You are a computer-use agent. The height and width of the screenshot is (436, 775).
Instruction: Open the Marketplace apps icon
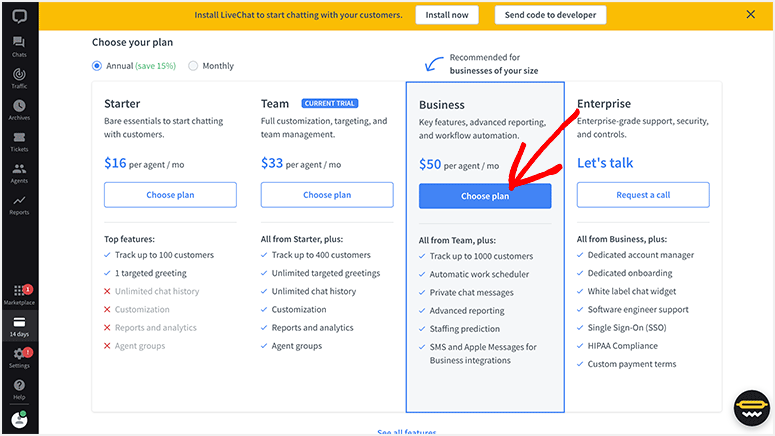click(19, 295)
